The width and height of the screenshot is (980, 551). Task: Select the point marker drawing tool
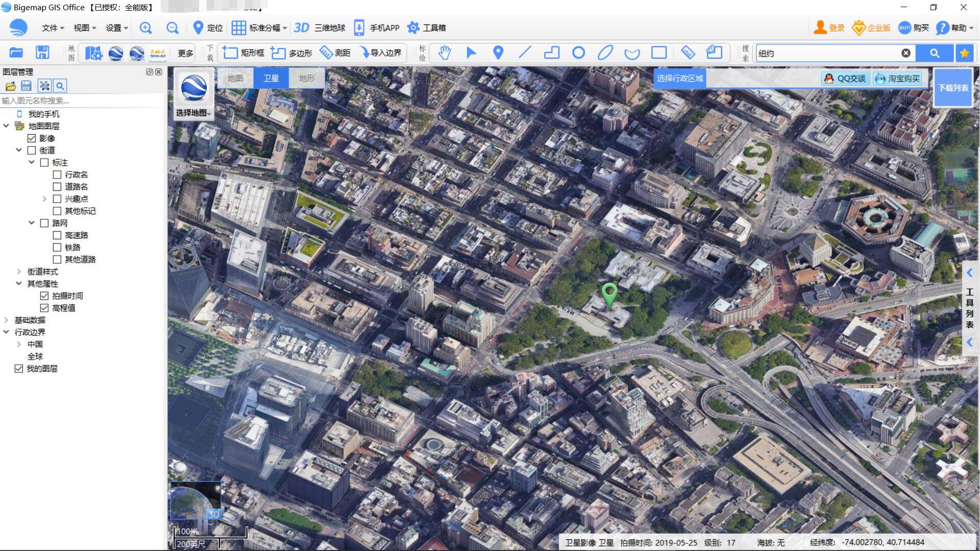point(498,53)
